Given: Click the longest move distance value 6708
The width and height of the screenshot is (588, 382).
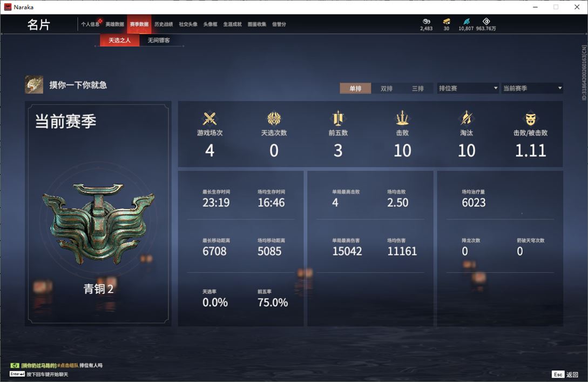Looking at the screenshot, I should click(x=214, y=251).
